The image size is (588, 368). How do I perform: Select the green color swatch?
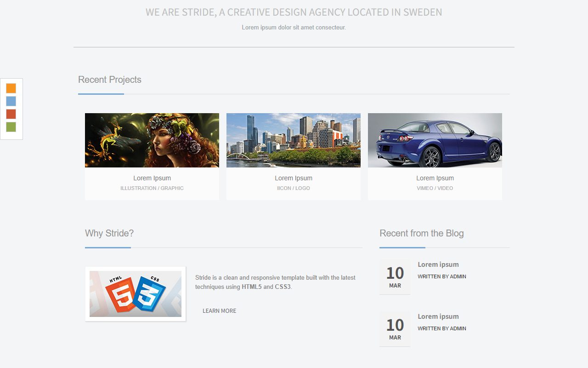[x=11, y=127]
